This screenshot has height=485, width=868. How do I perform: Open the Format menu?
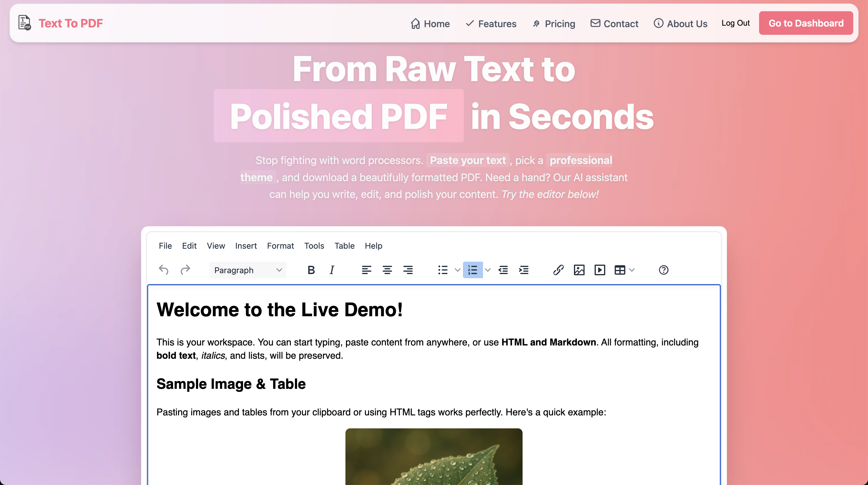point(280,246)
